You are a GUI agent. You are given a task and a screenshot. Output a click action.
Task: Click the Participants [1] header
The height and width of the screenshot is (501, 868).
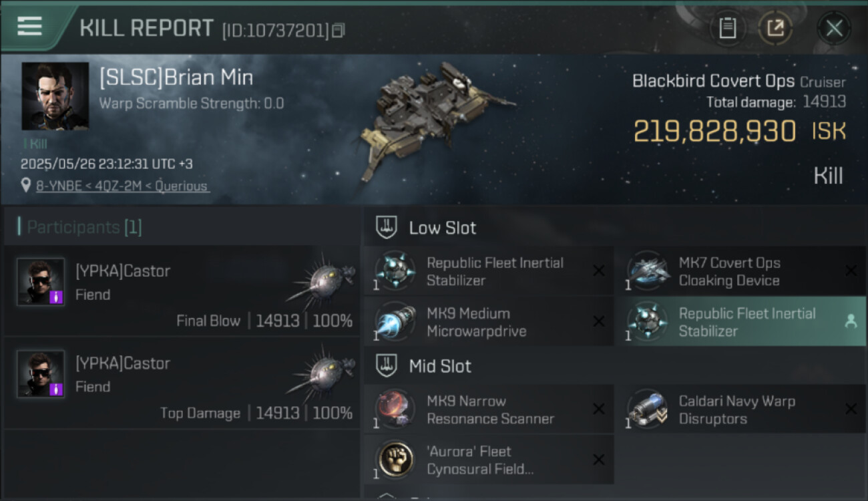coord(84,227)
